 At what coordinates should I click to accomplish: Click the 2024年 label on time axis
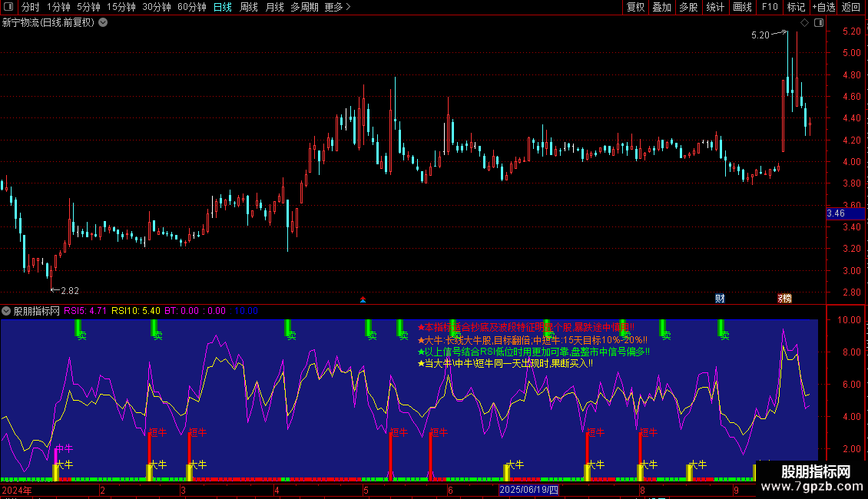pyautogui.click(x=17, y=490)
